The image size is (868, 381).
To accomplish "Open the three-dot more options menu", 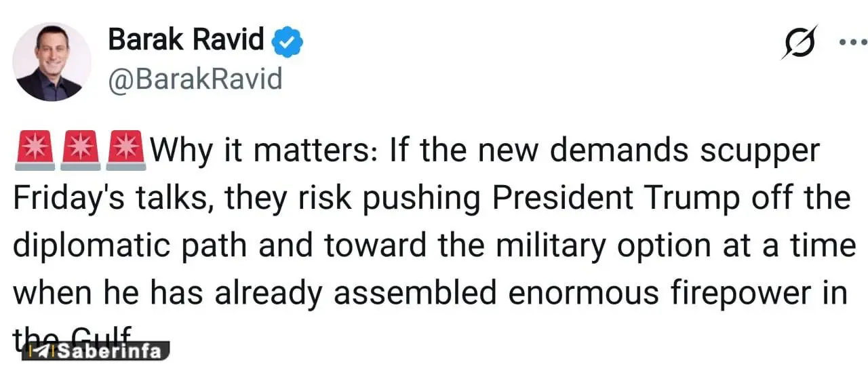I will pos(852,42).
